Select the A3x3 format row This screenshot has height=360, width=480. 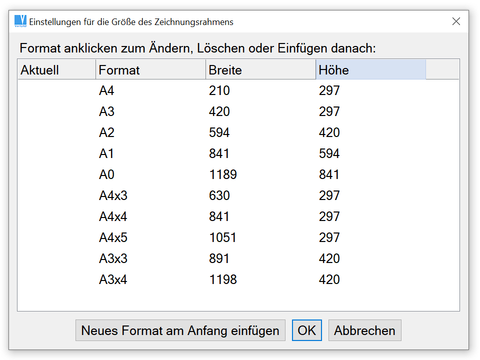pos(238,258)
